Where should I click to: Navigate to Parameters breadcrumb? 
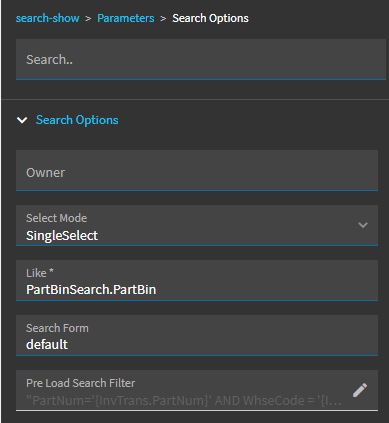(126, 18)
